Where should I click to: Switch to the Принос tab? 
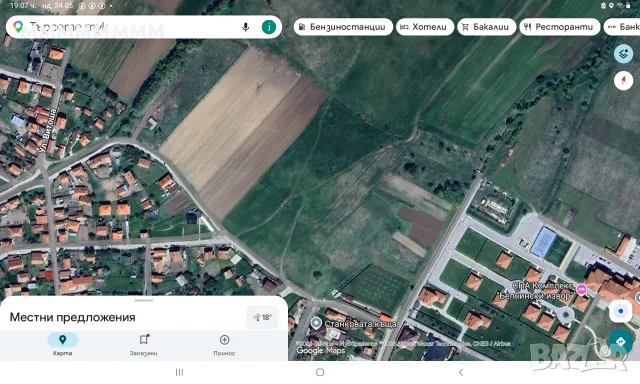(x=224, y=344)
